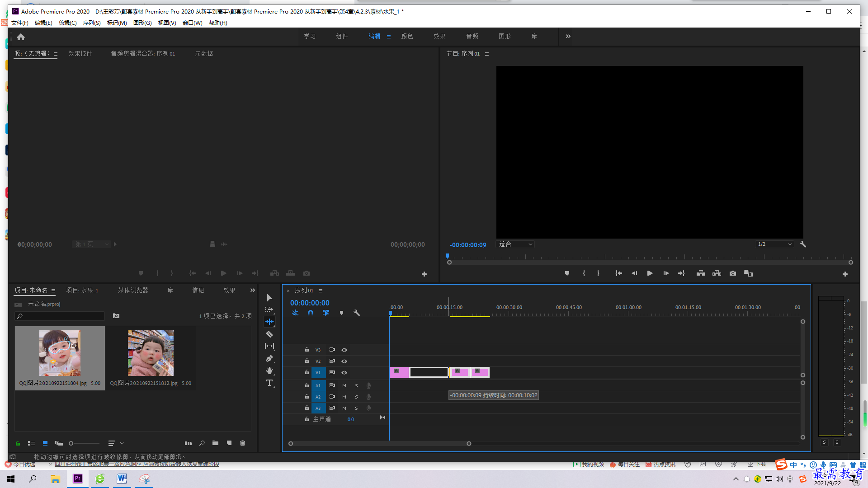Open the 序列(S) menu

tap(92, 23)
